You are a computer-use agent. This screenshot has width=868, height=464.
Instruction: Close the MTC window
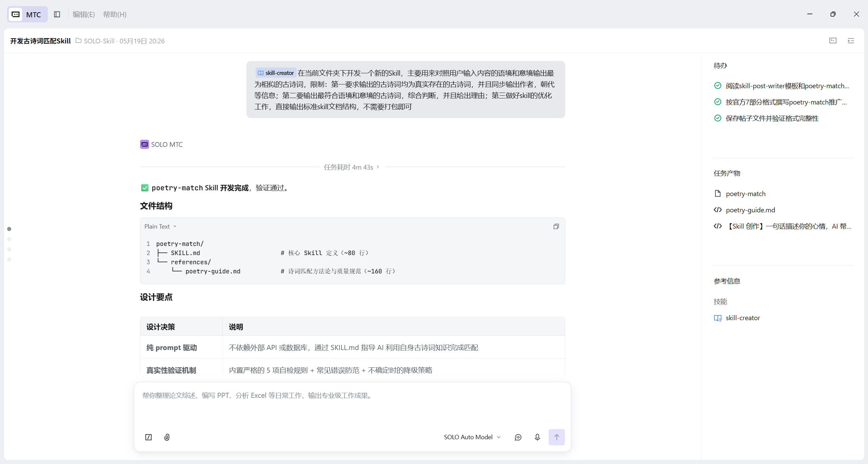856,14
